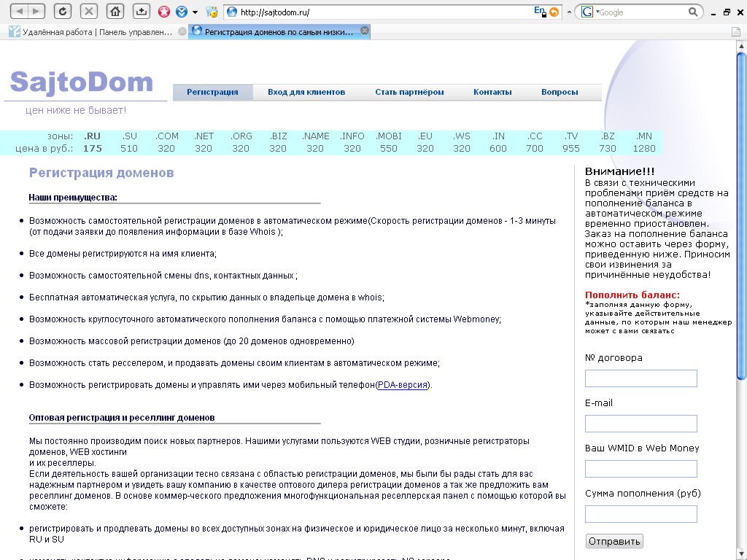This screenshot has width=747, height=560.
Task: Click the page-with-plus toolbar icon
Action: pos(140,11)
